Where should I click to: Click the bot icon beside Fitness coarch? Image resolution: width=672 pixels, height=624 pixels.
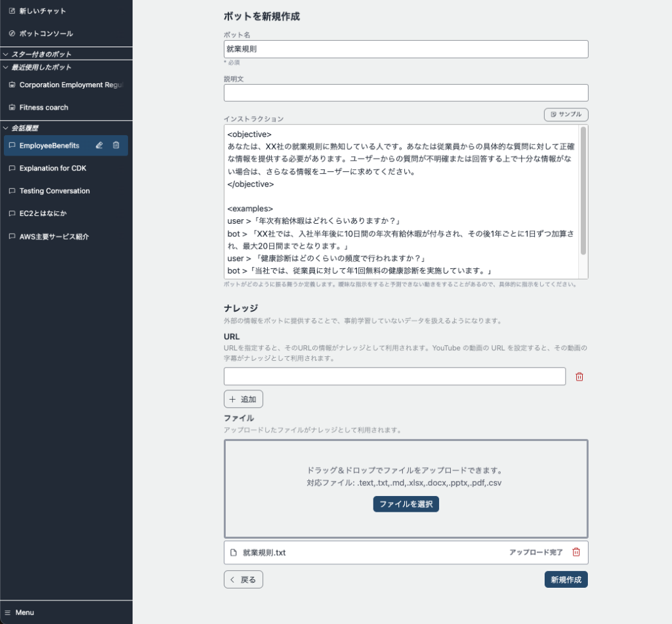(x=11, y=107)
